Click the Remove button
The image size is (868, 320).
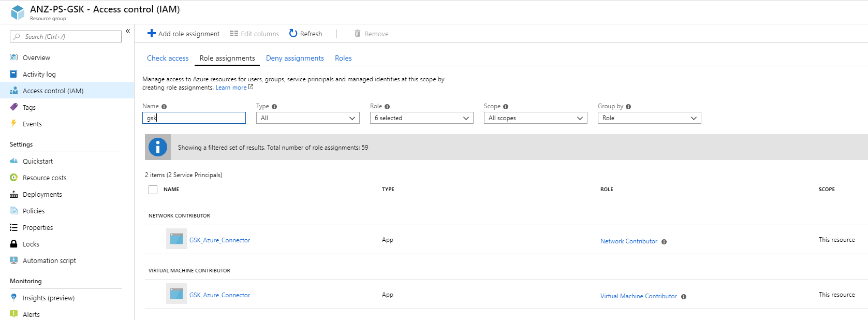coord(371,34)
